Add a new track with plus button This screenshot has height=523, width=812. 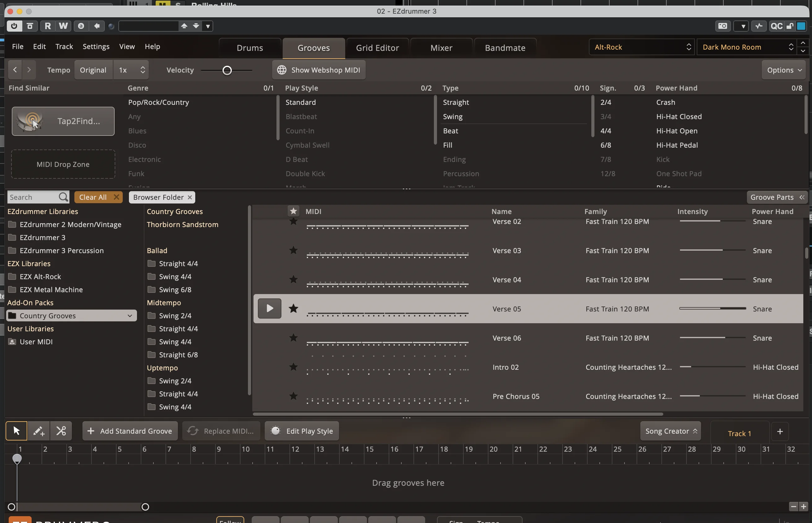pyautogui.click(x=780, y=431)
